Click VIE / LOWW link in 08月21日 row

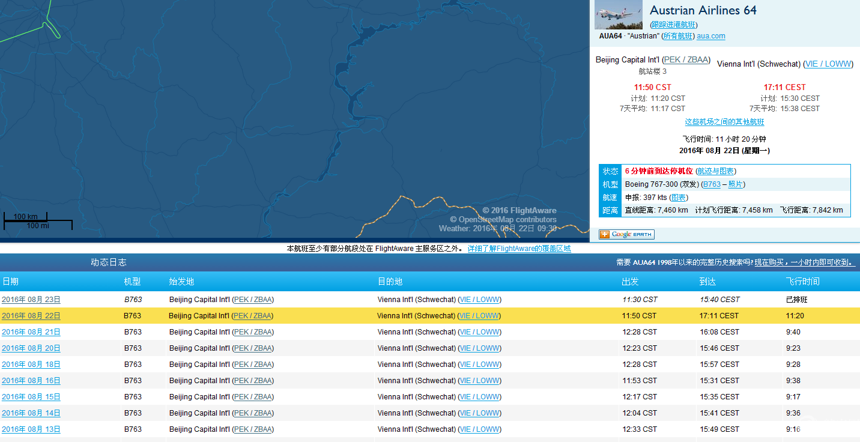(x=479, y=332)
